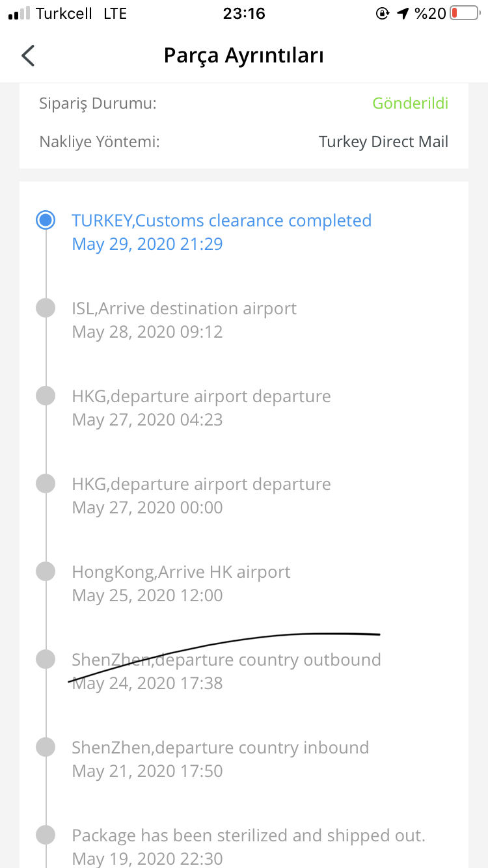Select the blue active timeline dot
This screenshot has width=488, height=868.
[x=46, y=220]
